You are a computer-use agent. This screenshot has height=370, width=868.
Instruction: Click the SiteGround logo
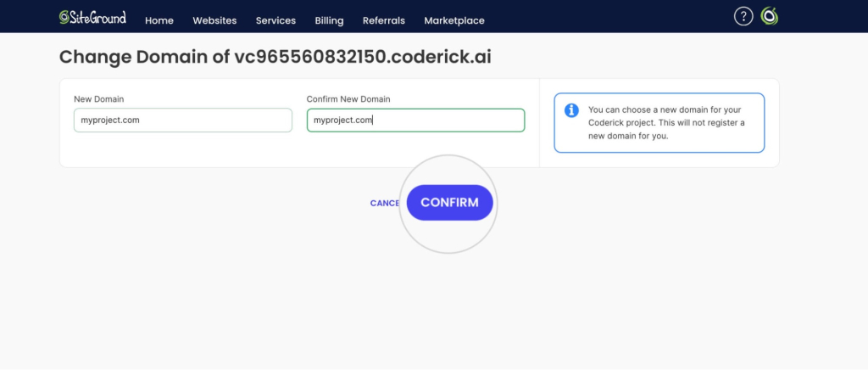[92, 17]
